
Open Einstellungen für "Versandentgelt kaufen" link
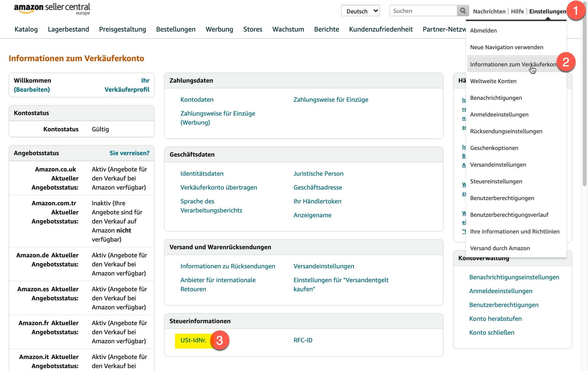click(x=341, y=285)
